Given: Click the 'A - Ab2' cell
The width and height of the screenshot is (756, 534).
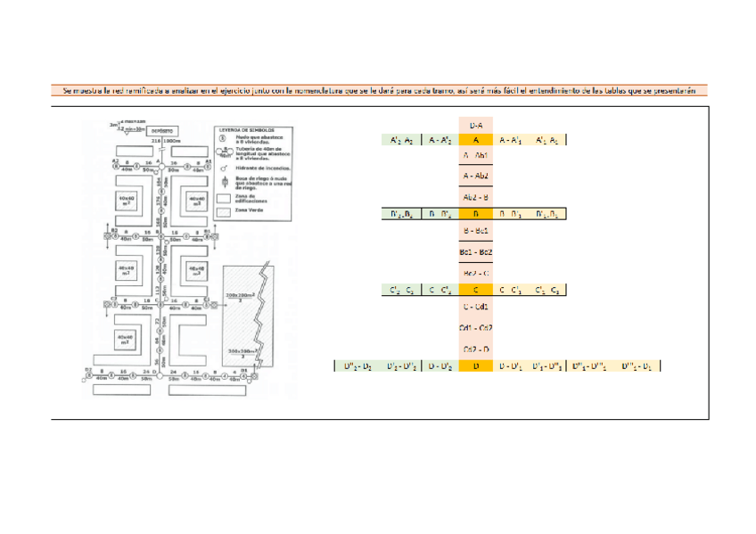Looking at the screenshot, I should tap(475, 176).
